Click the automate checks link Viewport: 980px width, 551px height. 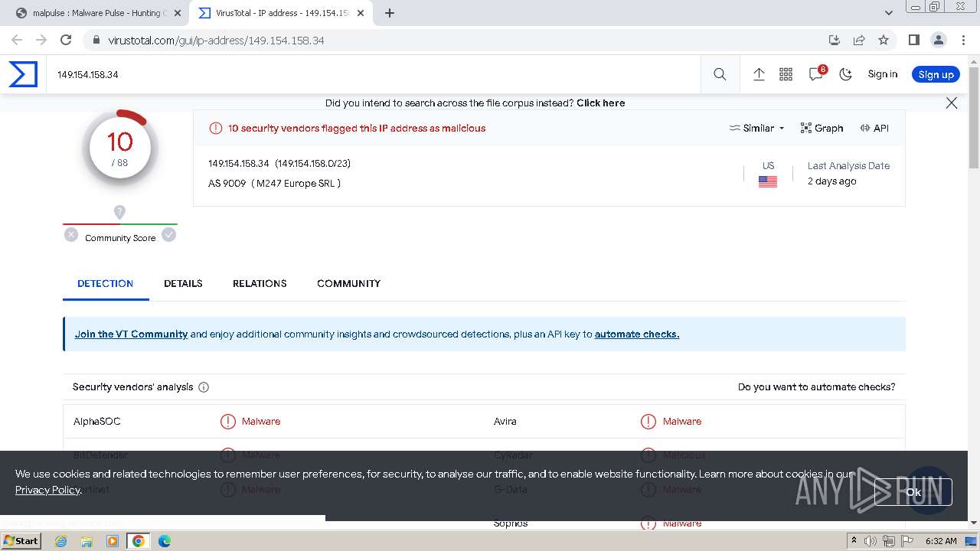click(x=637, y=334)
